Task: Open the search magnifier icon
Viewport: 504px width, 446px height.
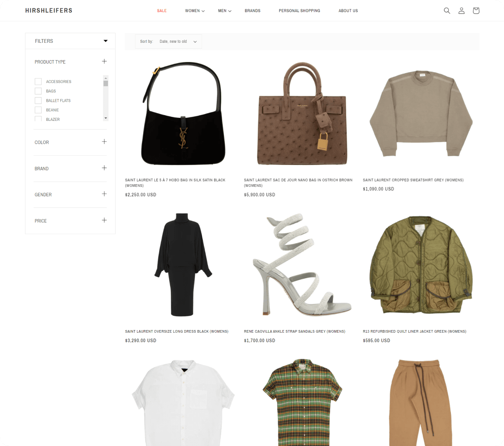Action: point(446,11)
